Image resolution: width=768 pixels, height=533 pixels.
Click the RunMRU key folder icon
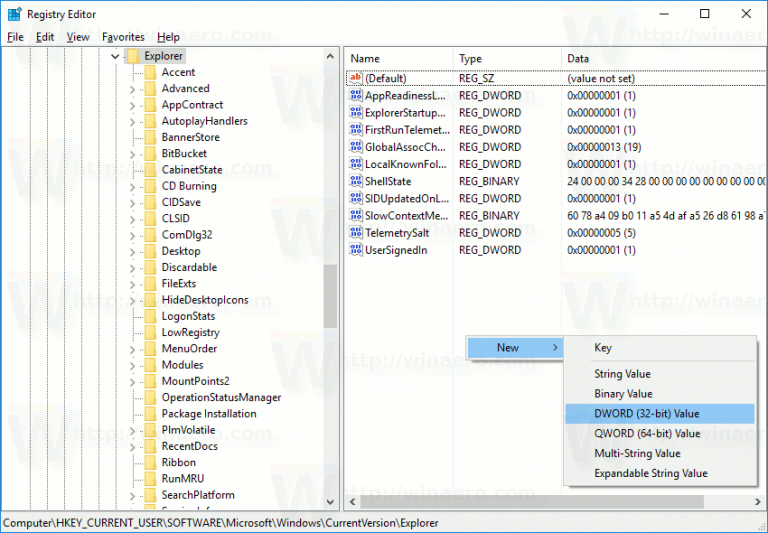click(x=150, y=479)
